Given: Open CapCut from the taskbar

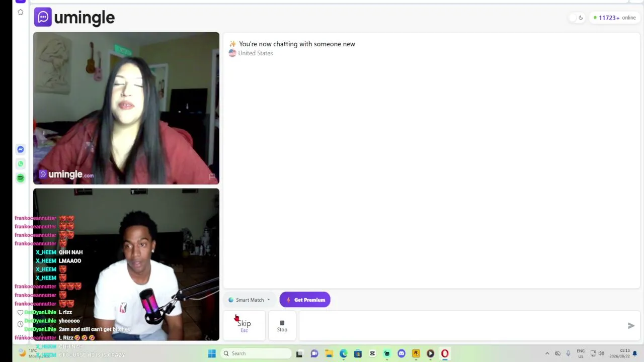Looking at the screenshot, I should (x=372, y=353).
